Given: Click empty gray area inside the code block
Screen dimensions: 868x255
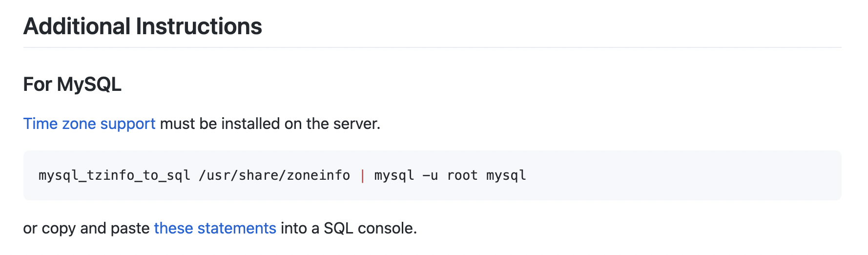Looking at the screenshot, I should click(x=683, y=175).
